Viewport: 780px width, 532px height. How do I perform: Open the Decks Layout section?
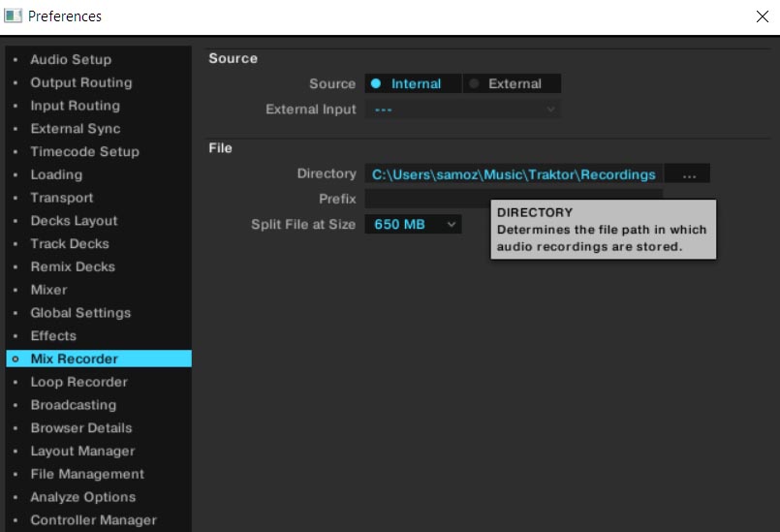click(x=74, y=221)
